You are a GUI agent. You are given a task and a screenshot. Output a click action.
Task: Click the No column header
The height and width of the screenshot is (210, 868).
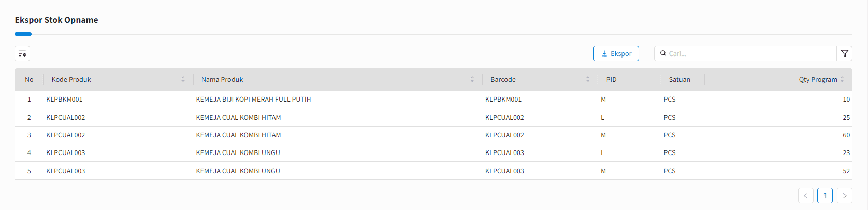tap(29, 79)
